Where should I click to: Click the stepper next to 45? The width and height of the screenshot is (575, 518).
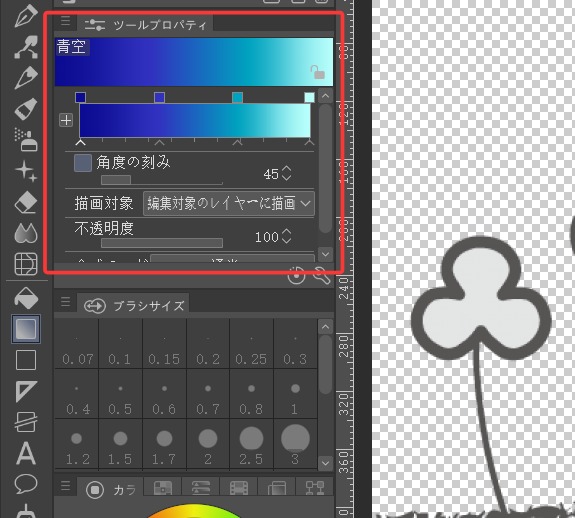(286, 173)
